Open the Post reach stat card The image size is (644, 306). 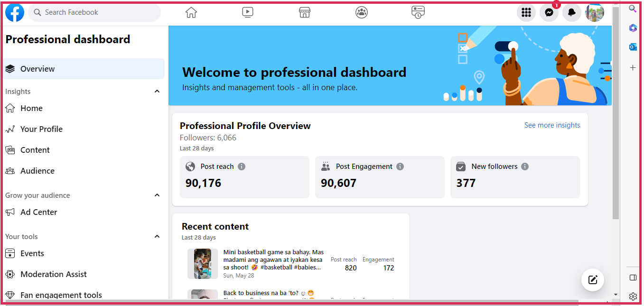tap(244, 177)
